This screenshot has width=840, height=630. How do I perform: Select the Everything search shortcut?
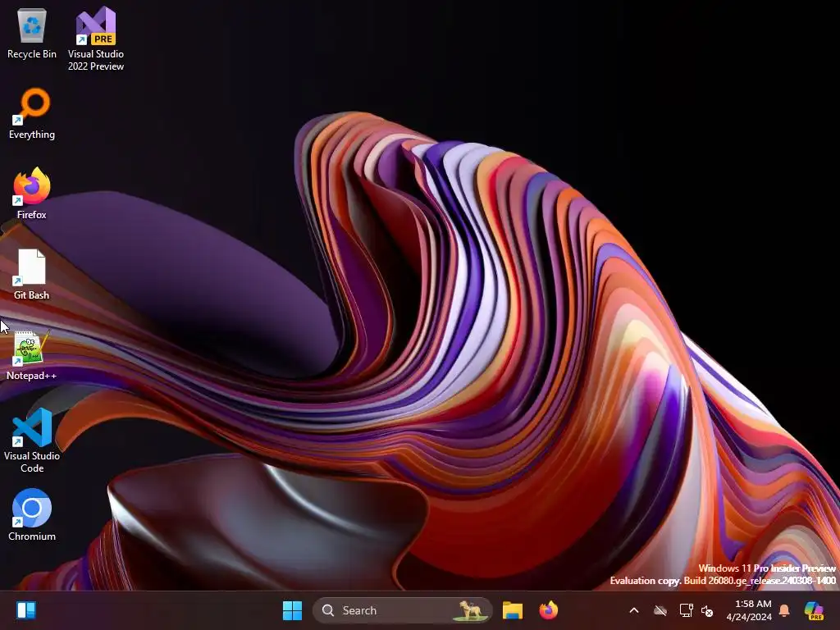tap(32, 113)
